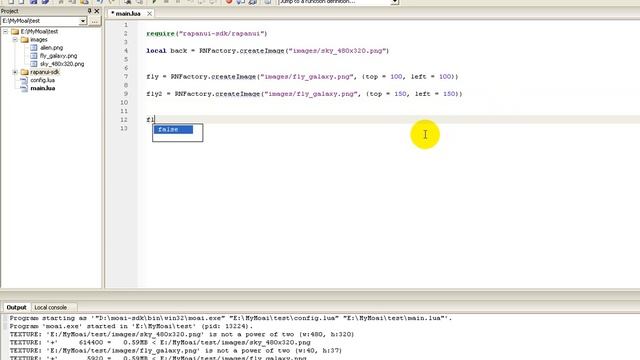This screenshot has height=360, width=640.
Task: Collapse the E:/MyMoai/test root node
Action: point(5,31)
